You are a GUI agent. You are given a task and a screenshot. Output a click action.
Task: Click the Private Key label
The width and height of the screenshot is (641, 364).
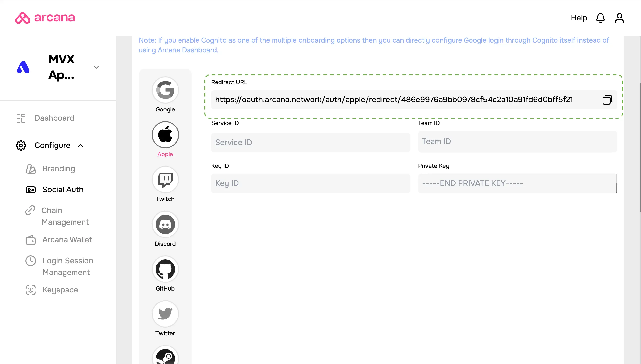(434, 166)
